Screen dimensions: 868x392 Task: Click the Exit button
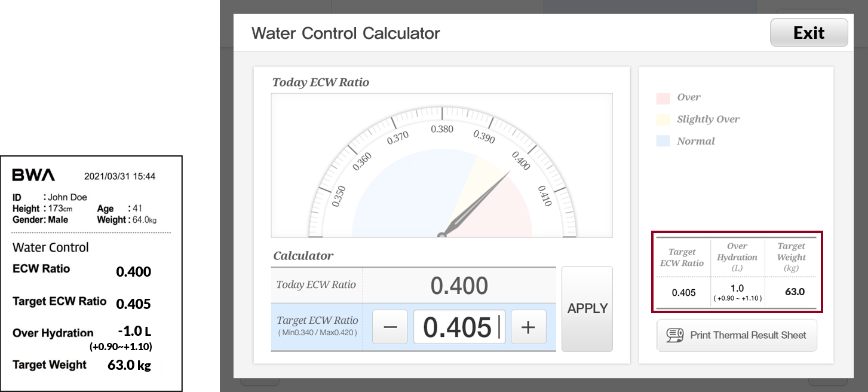point(809,33)
